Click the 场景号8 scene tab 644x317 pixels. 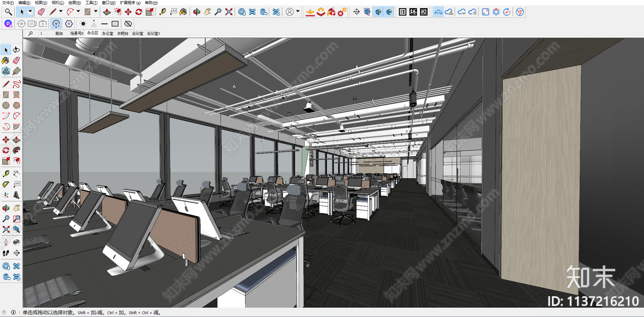click(77, 33)
